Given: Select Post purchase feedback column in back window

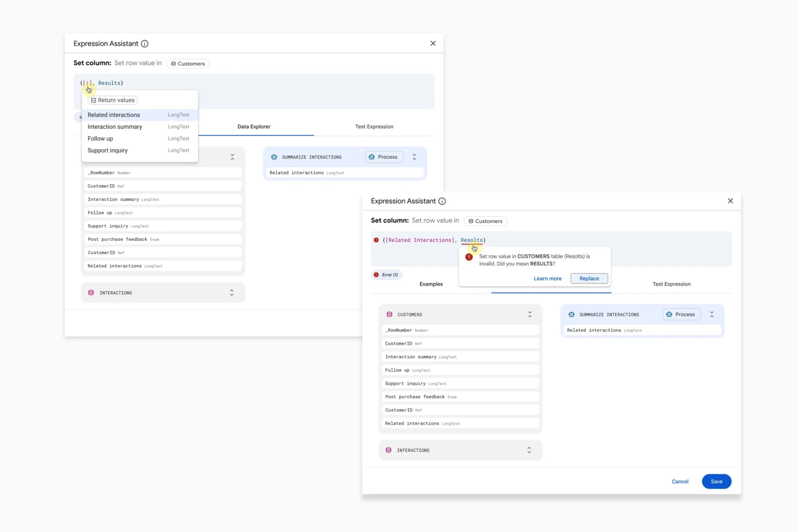Looking at the screenshot, I should [x=163, y=239].
